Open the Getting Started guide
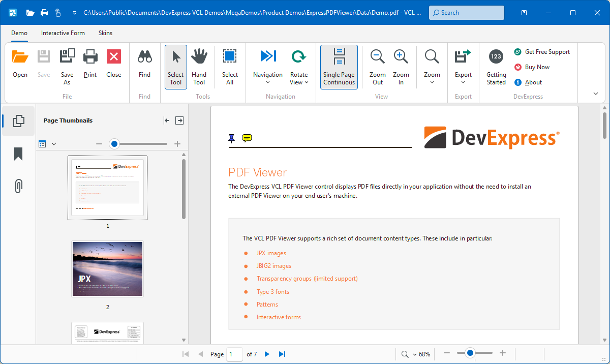This screenshot has height=364, width=610. pyautogui.click(x=496, y=66)
